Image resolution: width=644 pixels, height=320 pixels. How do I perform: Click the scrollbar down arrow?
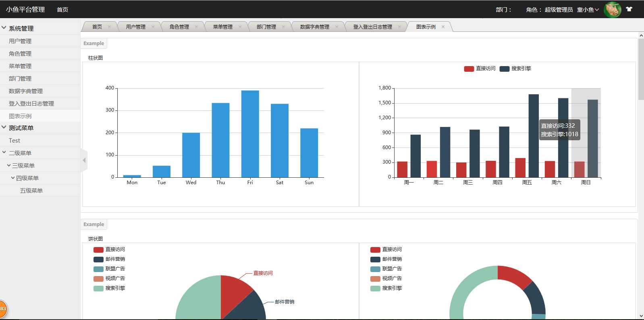[x=641, y=316]
